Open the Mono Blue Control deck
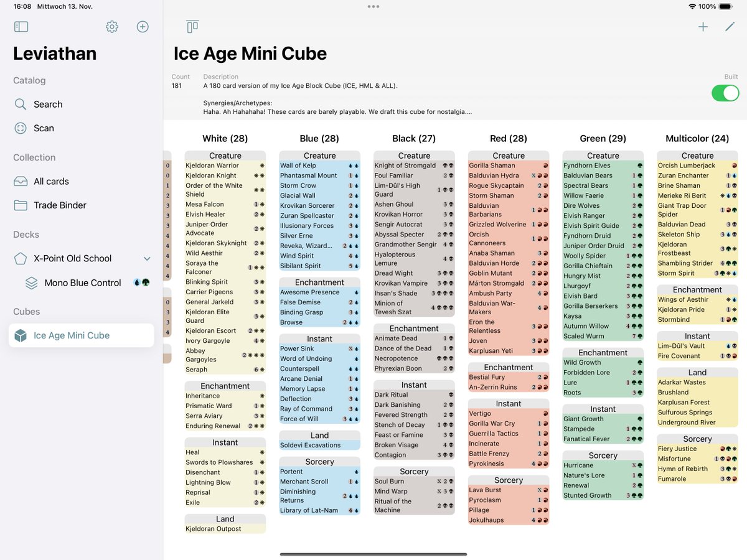The image size is (747, 560). pyautogui.click(x=82, y=282)
